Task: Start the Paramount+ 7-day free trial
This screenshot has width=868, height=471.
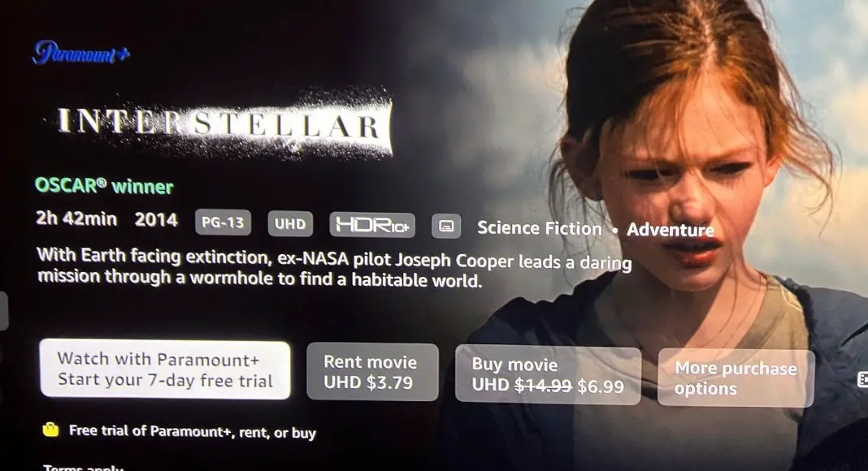Action: pyautogui.click(x=165, y=369)
